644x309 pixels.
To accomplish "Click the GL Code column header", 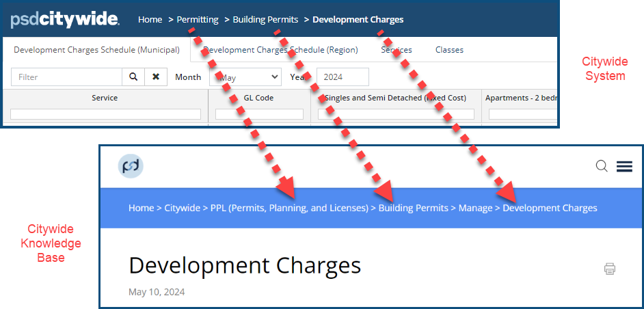I will (x=260, y=98).
